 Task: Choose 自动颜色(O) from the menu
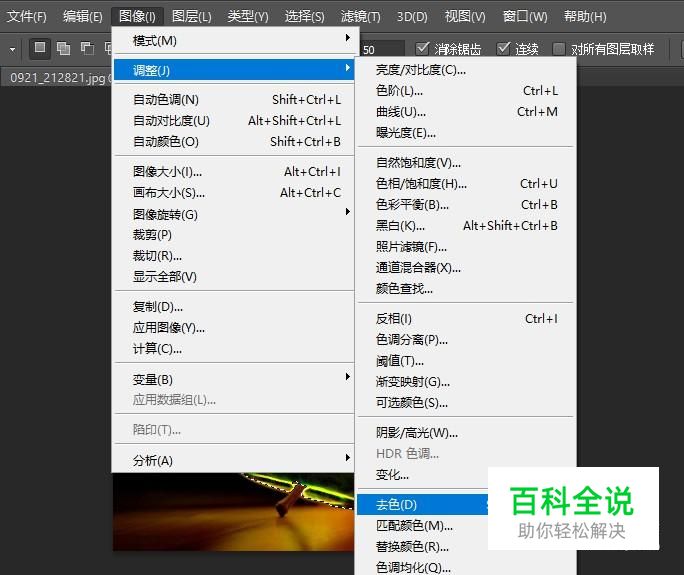click(x=234, y=141)
